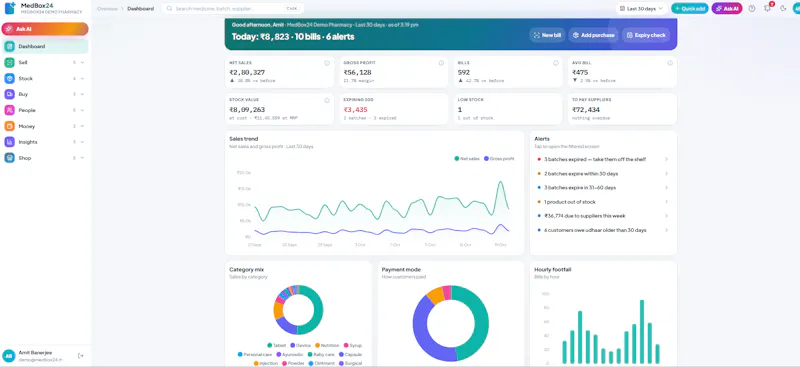Toggle Nutrition in Category mix legend
This screenshot has height=367, width=800.
[x=328, y=346]
